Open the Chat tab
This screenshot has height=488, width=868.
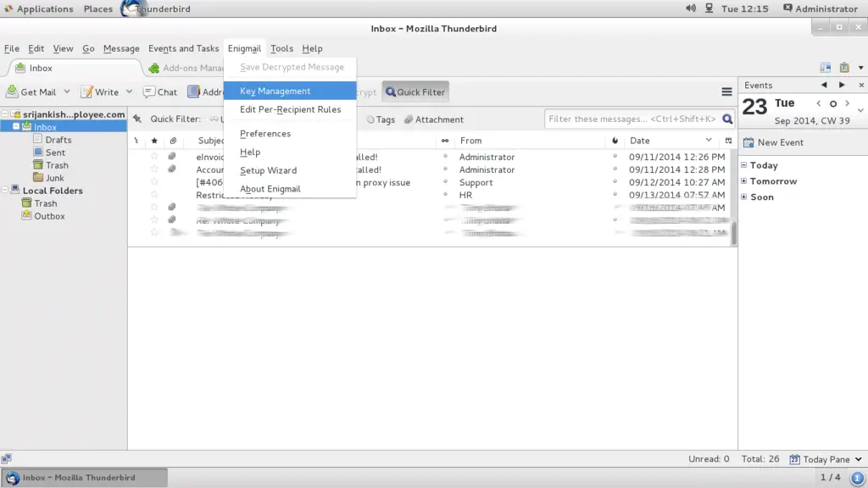click(160, 91)
